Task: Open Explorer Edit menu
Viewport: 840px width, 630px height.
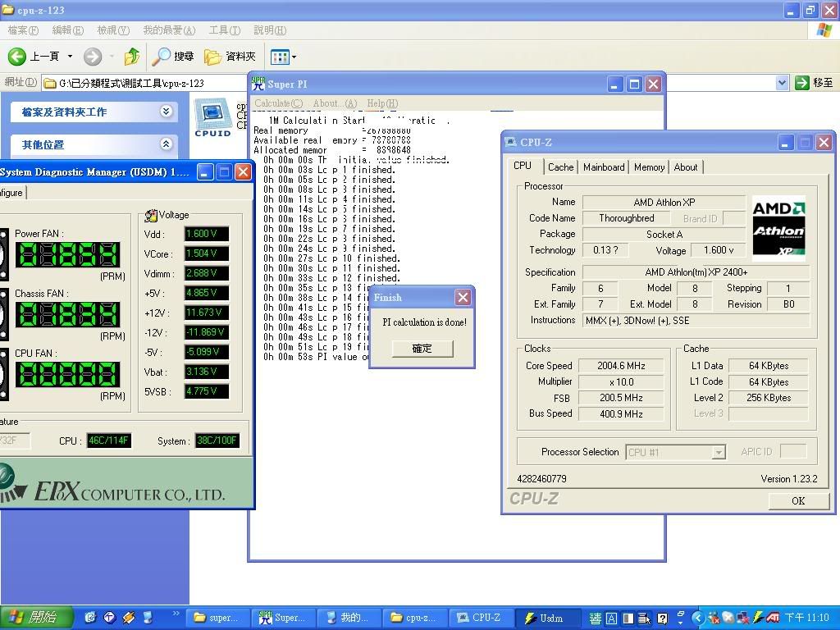Action: click(x=67, y=30)
